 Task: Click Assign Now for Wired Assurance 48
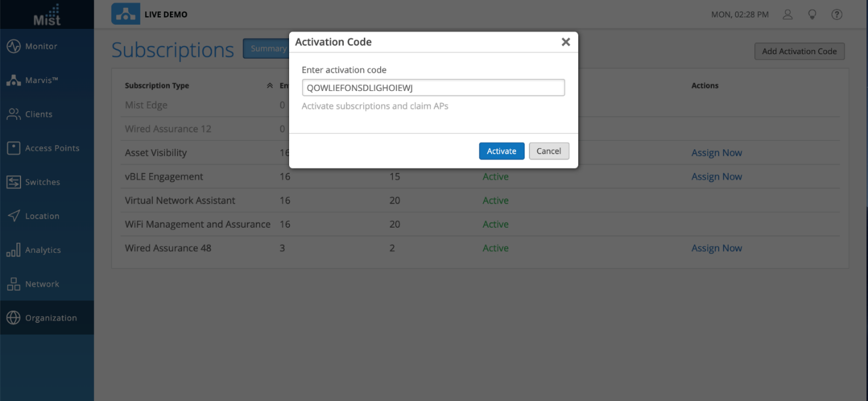pos(716,248)
